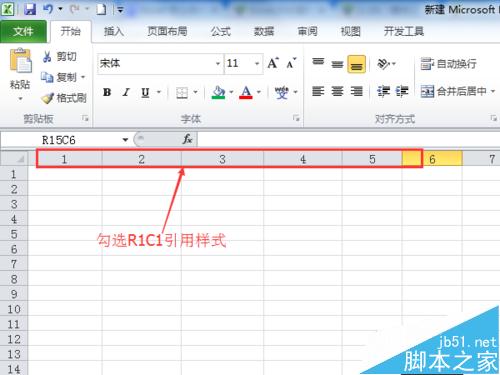
Task: Click the Middle Align icon
Action: click(x=337, y=63)
